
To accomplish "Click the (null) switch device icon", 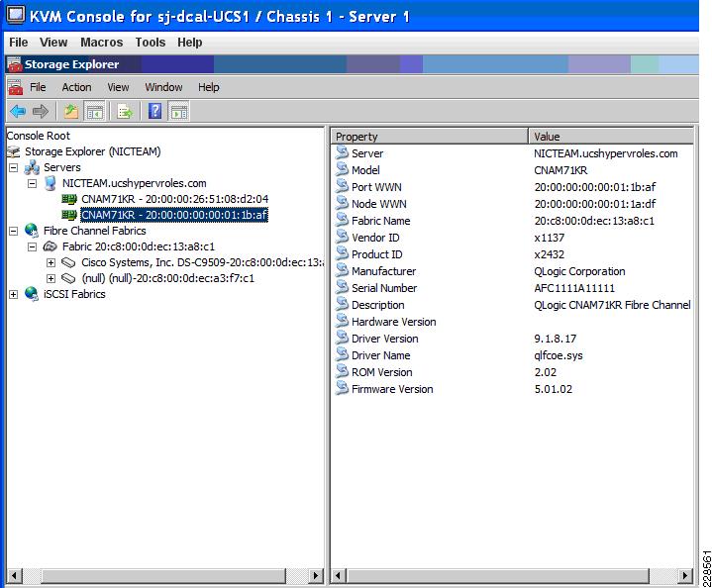I will point(68,278).
